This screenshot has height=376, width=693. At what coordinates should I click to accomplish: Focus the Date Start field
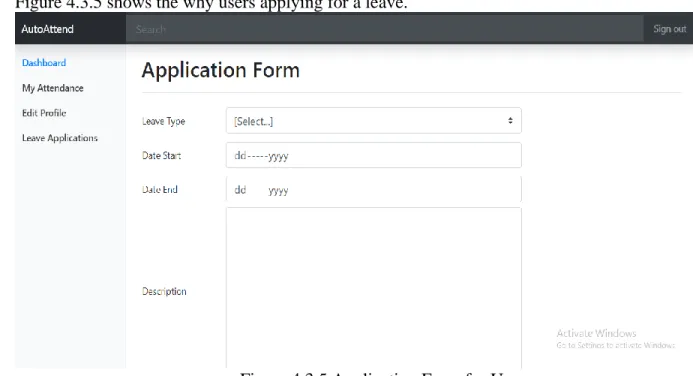(373, 155)
